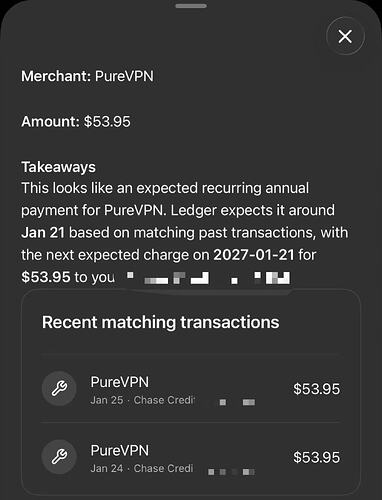Tap Recent matching transactions heading
The image size is (382, 500).
pyautogui.click(x=161, y=322)
